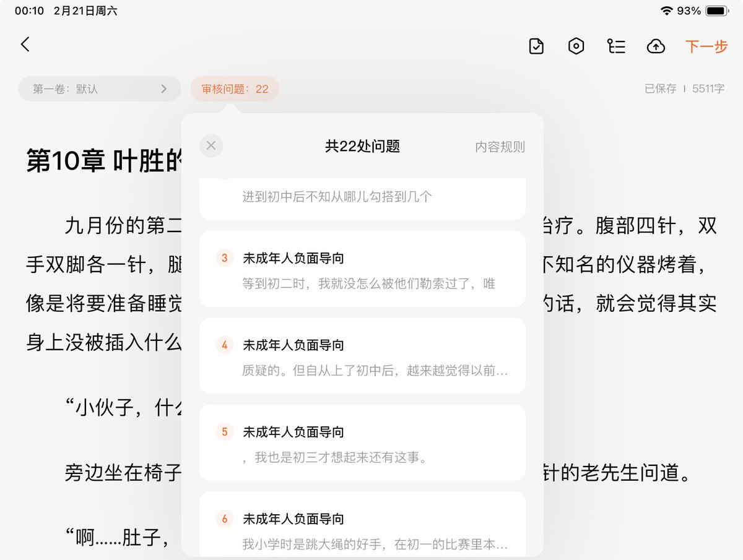Click the 共22处问题 heading
This screenshot has width=743, height=560.
[362, 147]
